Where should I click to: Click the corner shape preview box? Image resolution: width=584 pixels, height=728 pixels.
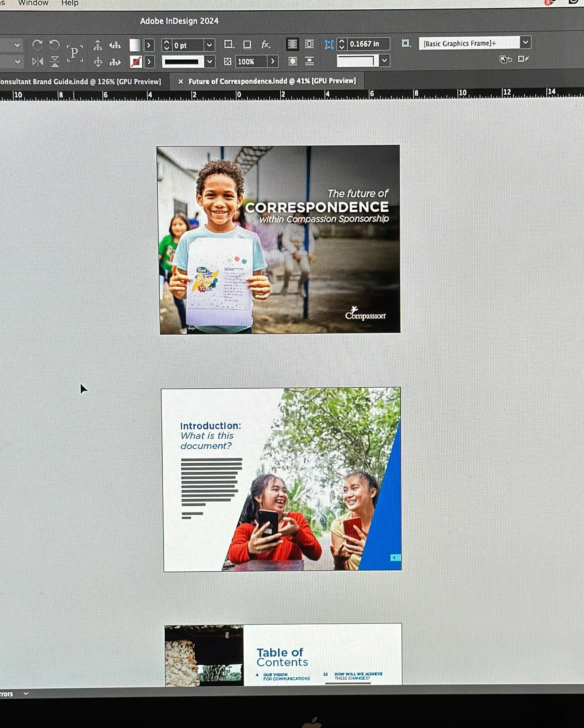(x=357, y=61)
